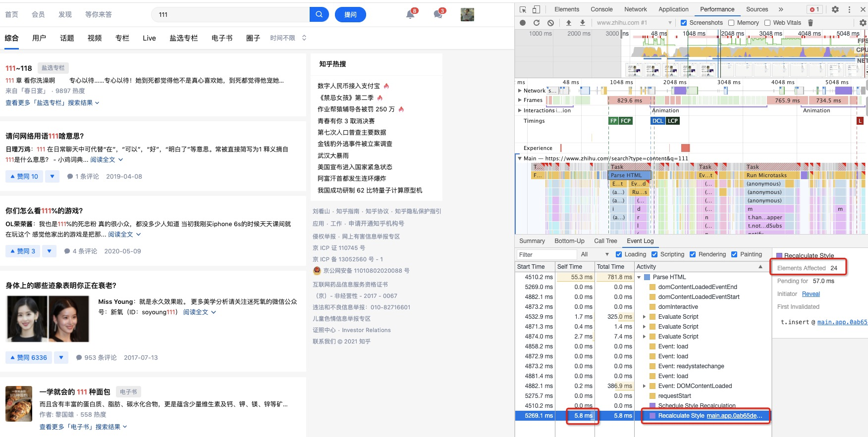The width and height of the screenshot is (868, 437).
Task: Enable the Memory checkbox
Action: point(731,23)
